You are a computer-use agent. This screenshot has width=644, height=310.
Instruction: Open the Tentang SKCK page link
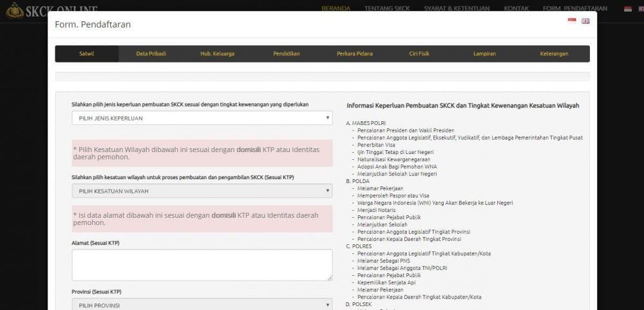[386, 8]
